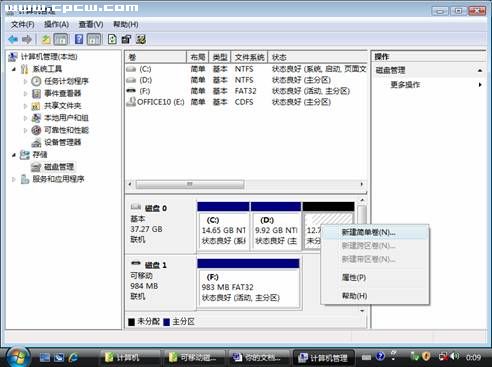This screenshot has height=367, width=492.
Task: Click the Windows Start orb
Action: click(x=19, y=357)
